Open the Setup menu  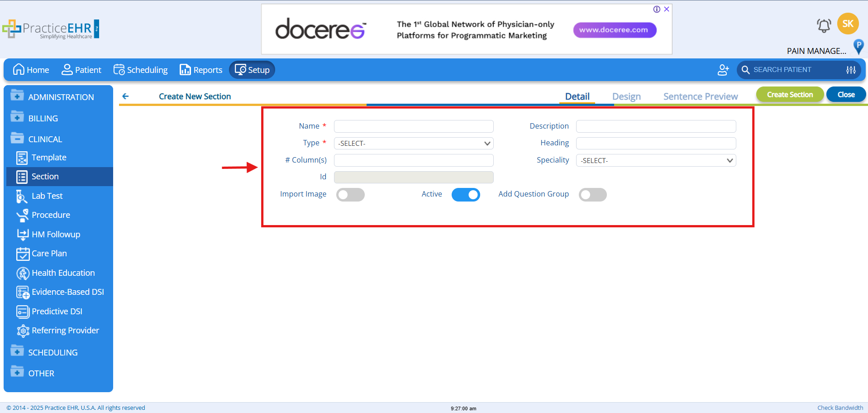pos(252,70)
